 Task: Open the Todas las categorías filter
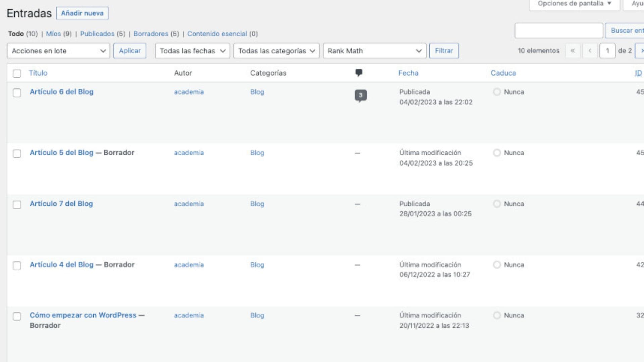point(276,51)
